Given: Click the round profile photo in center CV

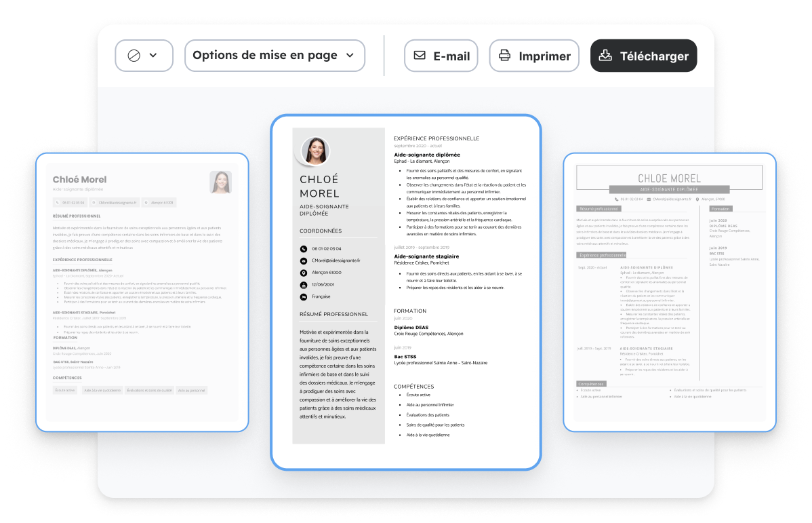Looking at the screenshot, I should coord(315,151).
